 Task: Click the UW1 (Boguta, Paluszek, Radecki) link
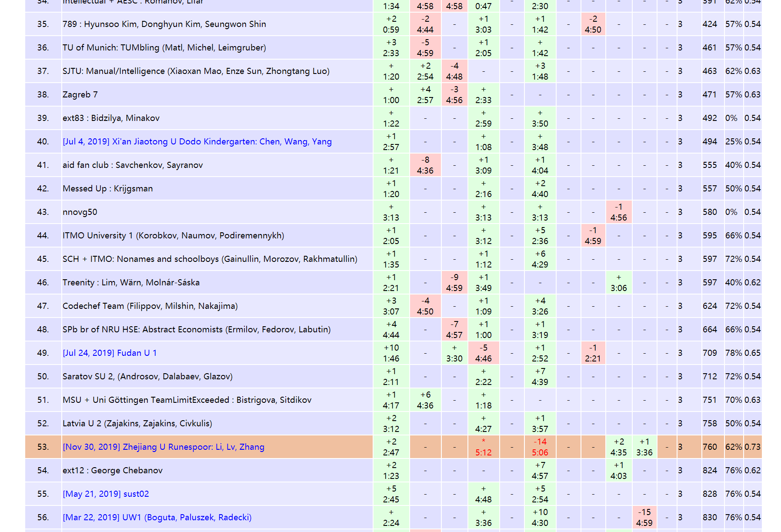(x=157, y=518)
